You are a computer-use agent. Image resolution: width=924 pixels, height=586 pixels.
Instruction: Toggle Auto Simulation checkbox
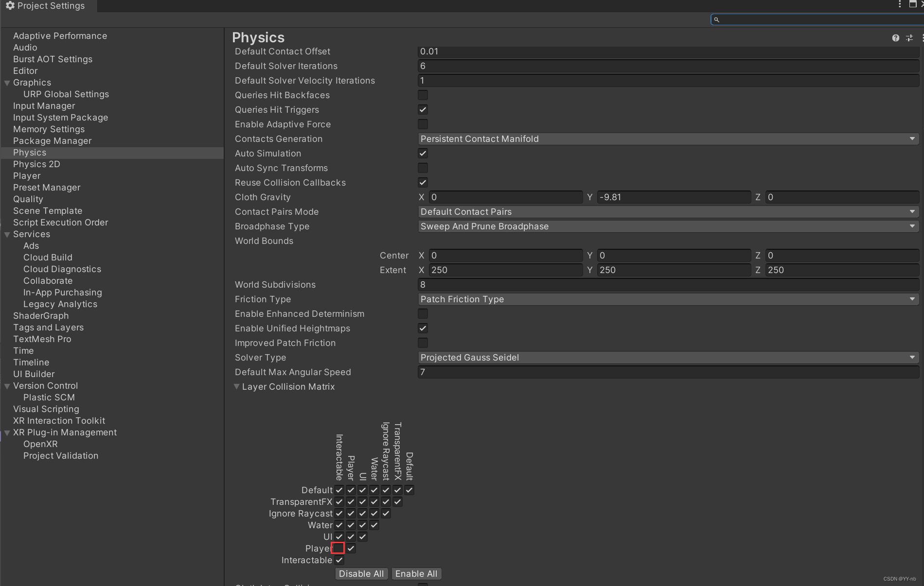pyautogui.click(x=423, y=154)
